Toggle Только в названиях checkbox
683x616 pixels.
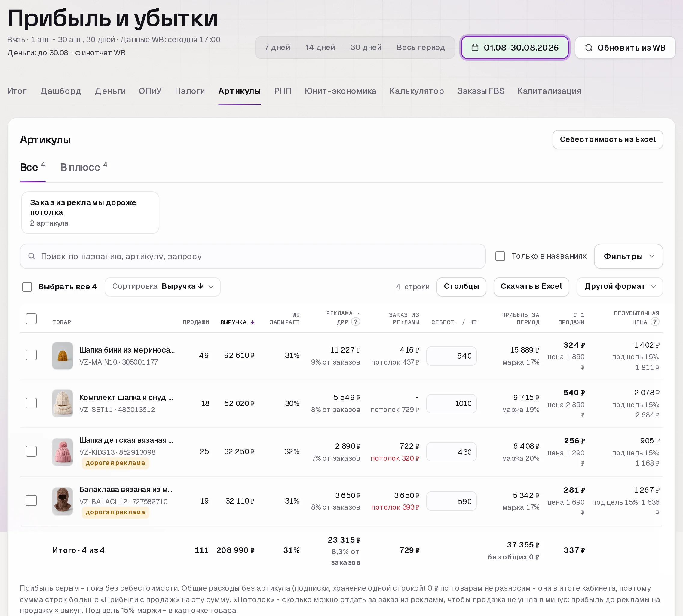500,256
